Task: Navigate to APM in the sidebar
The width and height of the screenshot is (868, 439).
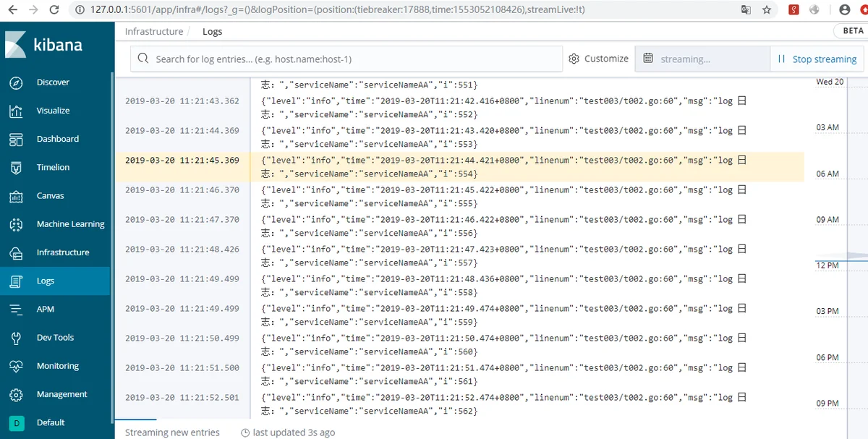Action: tap(46, 309)
